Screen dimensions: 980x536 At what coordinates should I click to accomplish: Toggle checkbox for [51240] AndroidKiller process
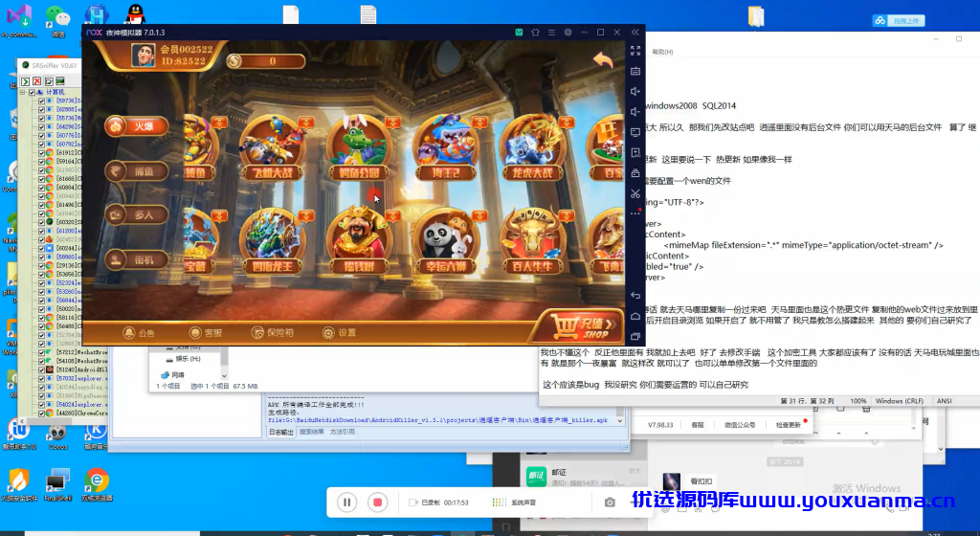42,369
